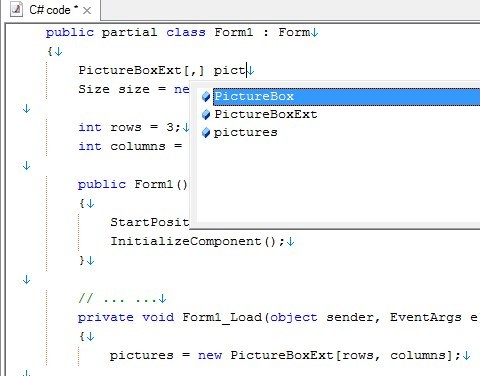
Task: Click the Form1 class name
Action: tap(234, 32)
